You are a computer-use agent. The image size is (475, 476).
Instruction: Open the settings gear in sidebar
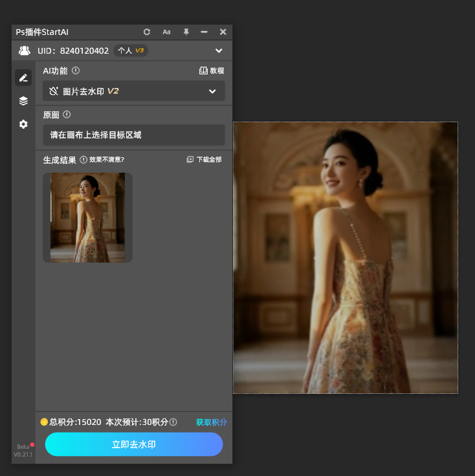[23, 124]
